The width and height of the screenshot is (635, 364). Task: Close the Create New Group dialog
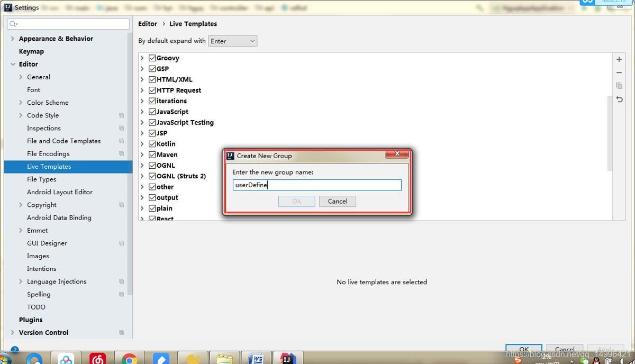click(x=396, y=154)
